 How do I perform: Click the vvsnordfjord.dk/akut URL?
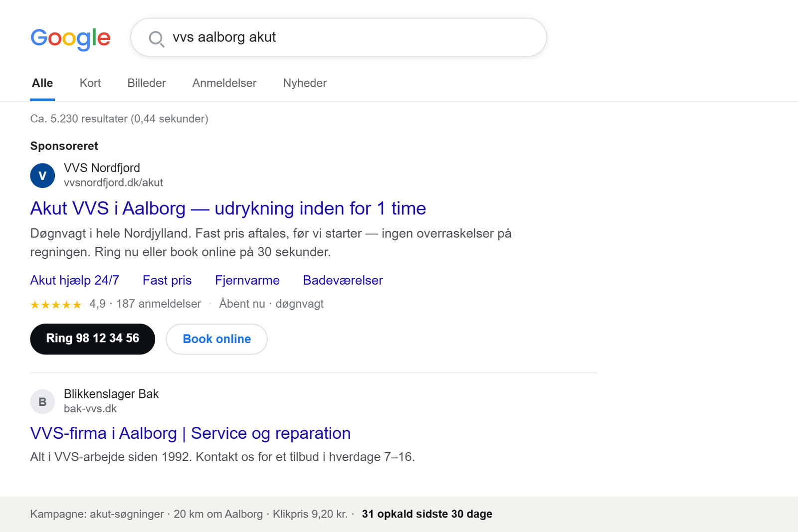point(113,182)
